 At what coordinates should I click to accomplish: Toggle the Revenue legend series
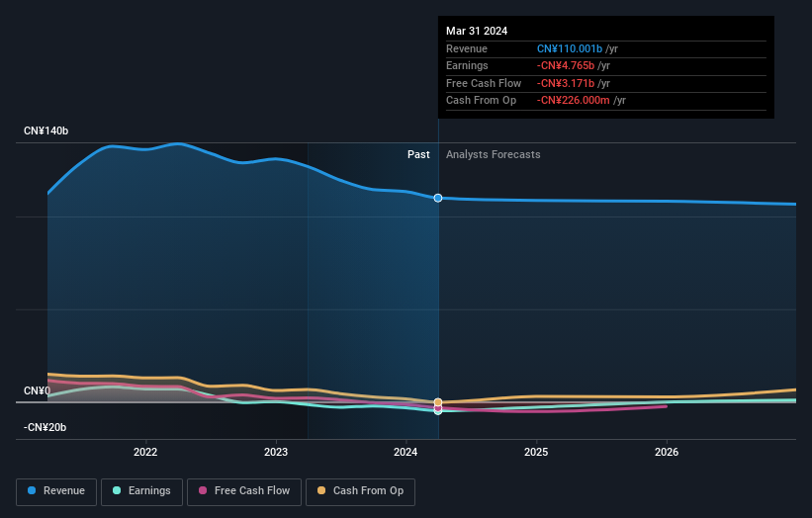click(x=56, y=491)
